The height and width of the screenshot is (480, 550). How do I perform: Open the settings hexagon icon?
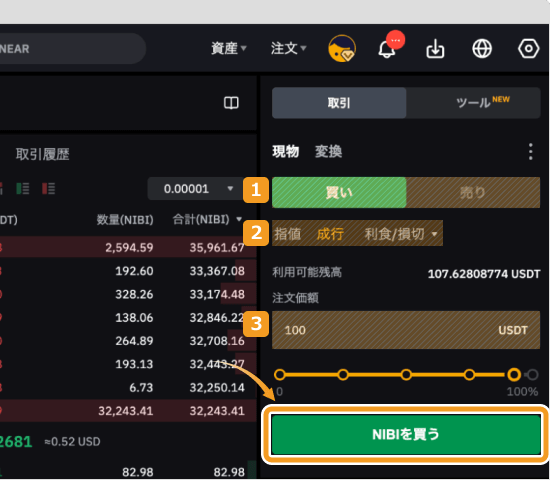529,48
